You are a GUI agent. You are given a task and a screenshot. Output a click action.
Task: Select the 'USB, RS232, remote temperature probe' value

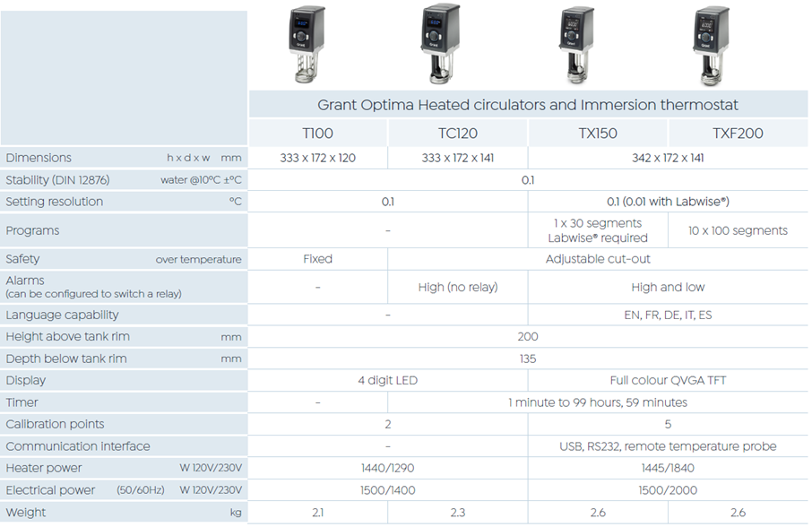point(668,446)
